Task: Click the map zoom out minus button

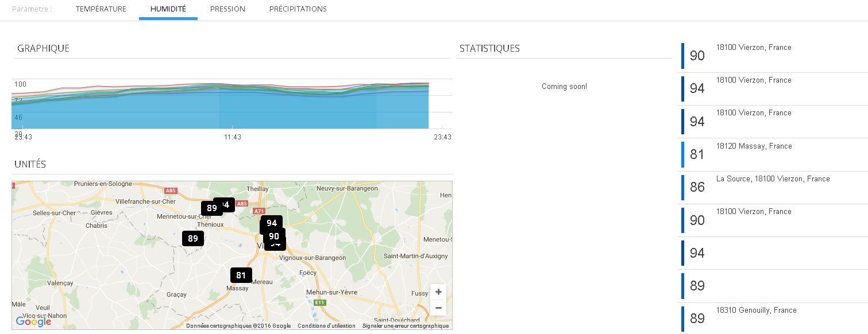Action: click(438, 308)
